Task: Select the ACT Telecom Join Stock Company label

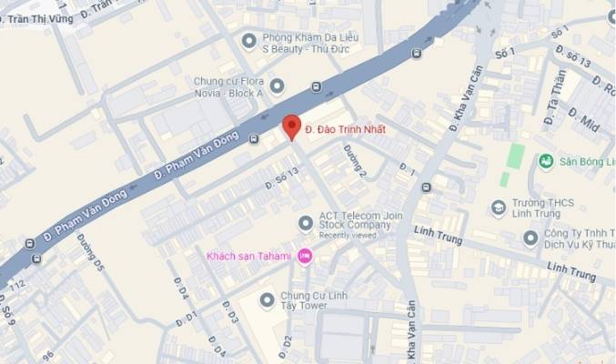Action: [360, 220]
